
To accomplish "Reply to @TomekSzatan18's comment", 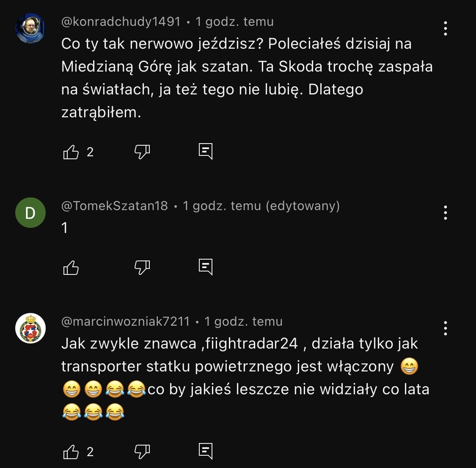I will click(206, 267).
